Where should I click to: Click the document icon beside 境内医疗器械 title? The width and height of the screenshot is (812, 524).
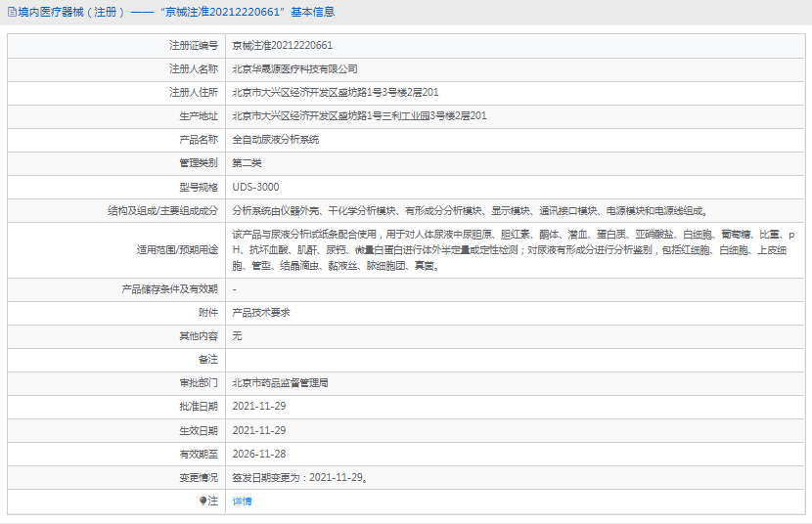(12, 12)
